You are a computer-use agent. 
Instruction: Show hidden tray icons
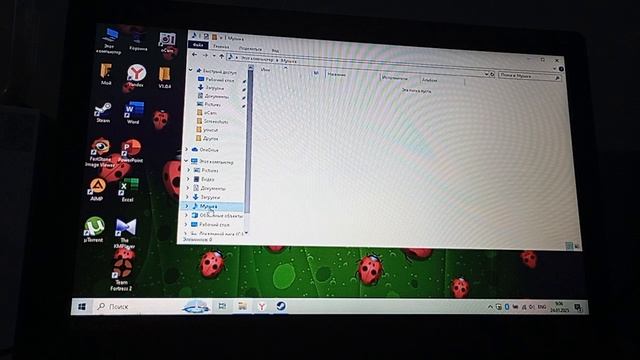(x=490, y=307)
